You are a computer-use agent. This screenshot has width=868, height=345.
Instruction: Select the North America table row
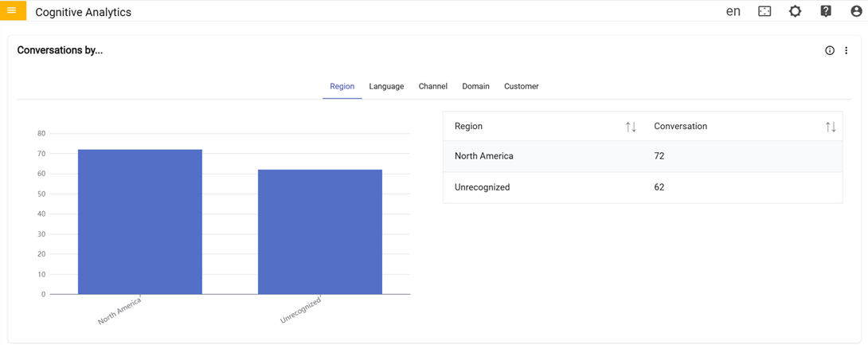point(642,156)
